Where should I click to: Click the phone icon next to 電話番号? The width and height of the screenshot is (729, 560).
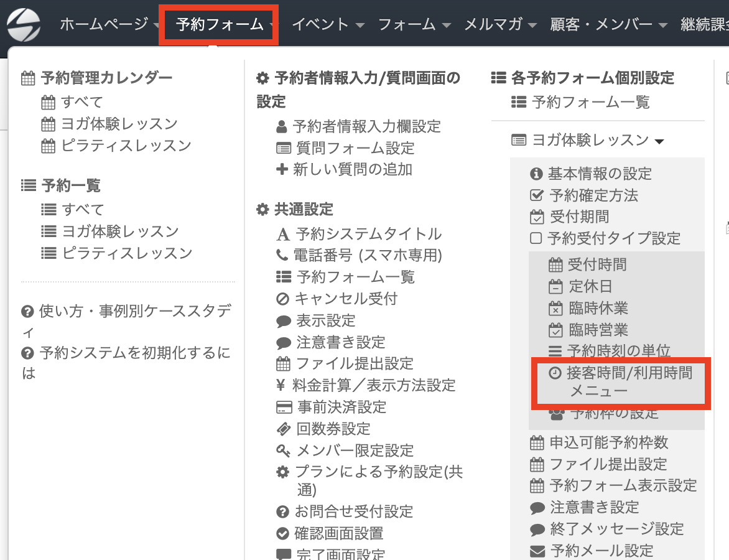[x=282, y=255]
